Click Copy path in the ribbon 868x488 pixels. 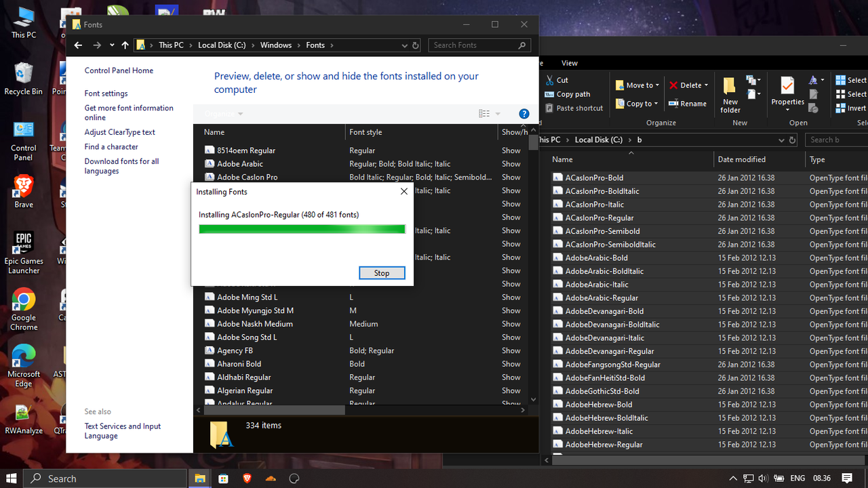tap(568, 94)
